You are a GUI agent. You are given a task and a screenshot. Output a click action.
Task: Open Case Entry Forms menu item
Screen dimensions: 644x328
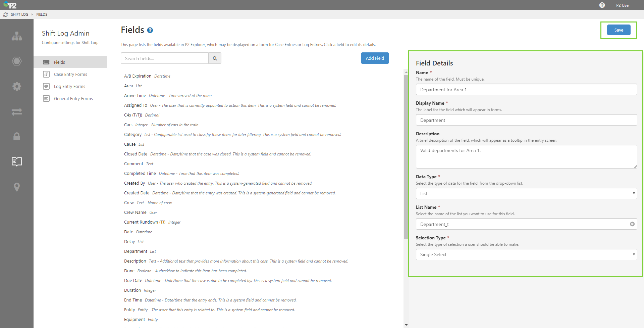pos(70,75)
